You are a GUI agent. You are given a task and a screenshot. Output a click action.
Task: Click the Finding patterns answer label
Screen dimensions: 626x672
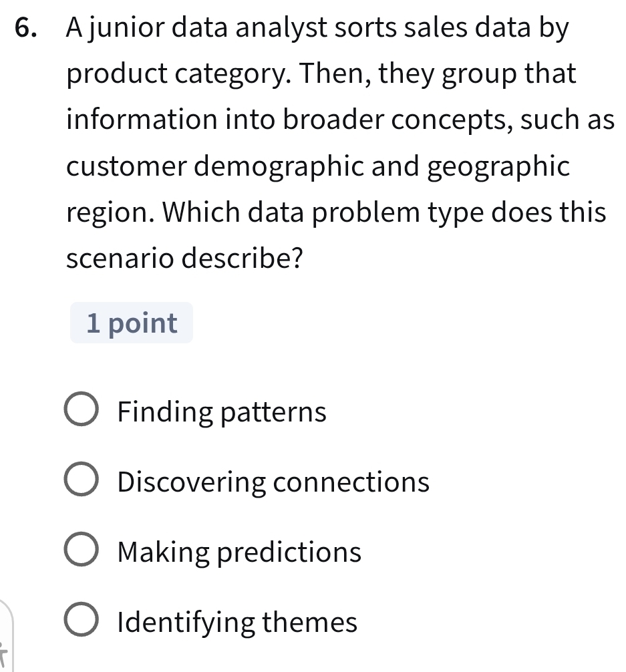[x=222, y=412]
